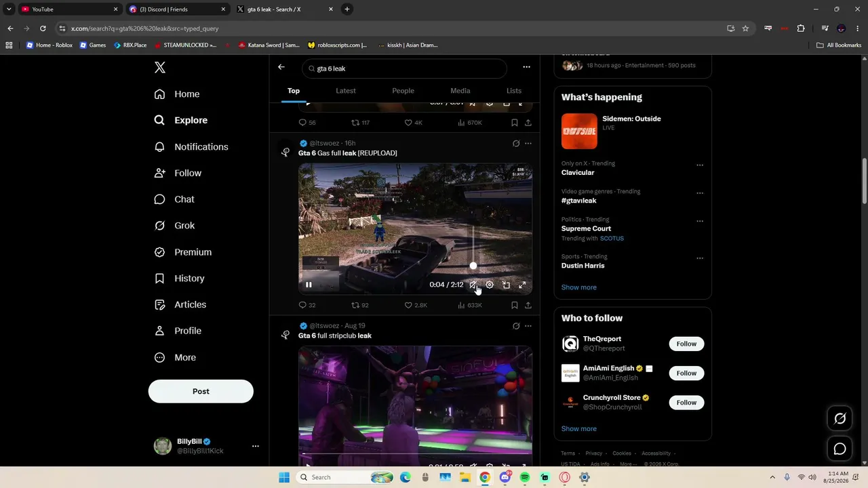Enter fullscreen on Gas leak video

coord(522,285)
